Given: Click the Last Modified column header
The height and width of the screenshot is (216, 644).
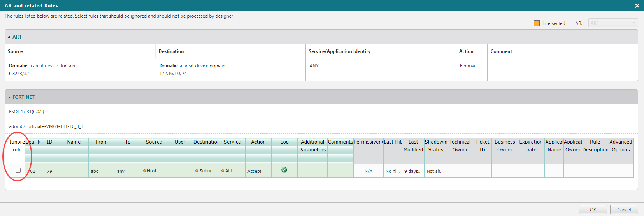Looking at the screenshot, I should [x=413, y=146].
